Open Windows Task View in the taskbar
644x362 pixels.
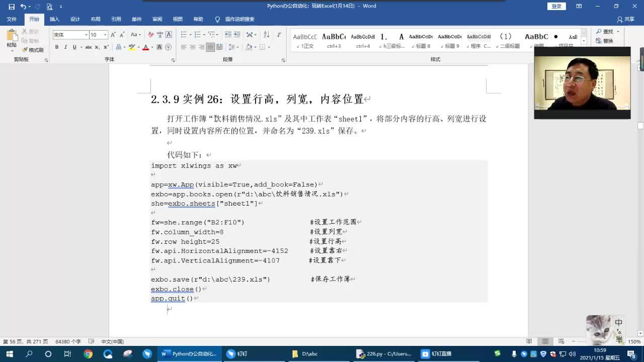coord(67,354)
